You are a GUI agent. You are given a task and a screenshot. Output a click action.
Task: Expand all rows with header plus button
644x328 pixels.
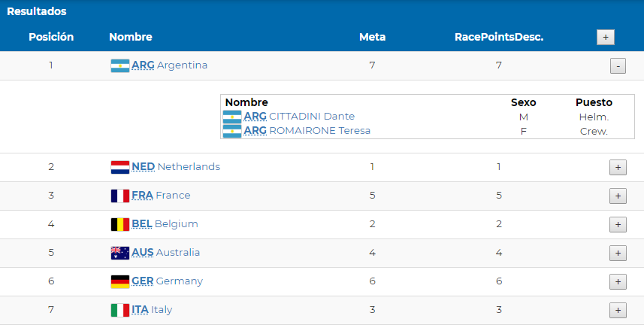[606, 37]
